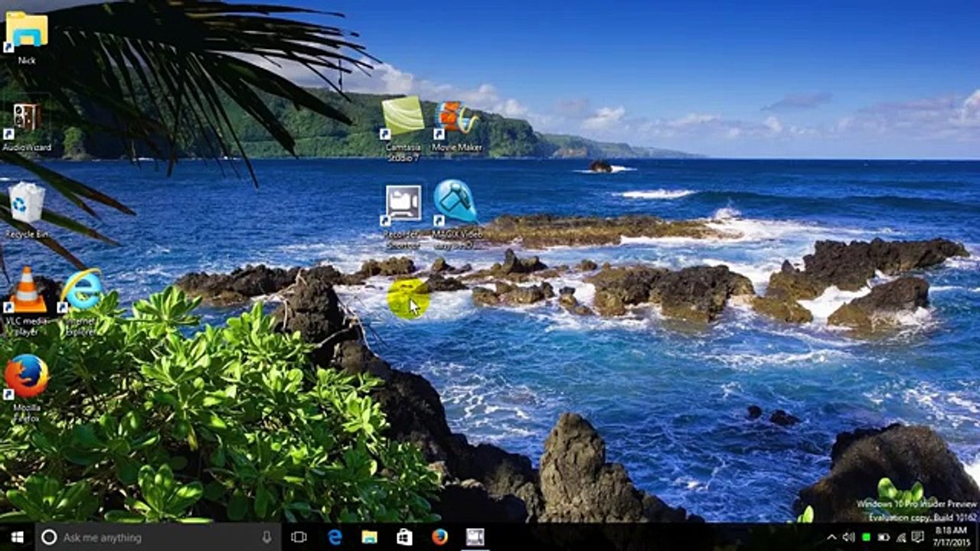980x551 pixels.
Task: Click the green square tray icon
Action: [x=867, y=537]
